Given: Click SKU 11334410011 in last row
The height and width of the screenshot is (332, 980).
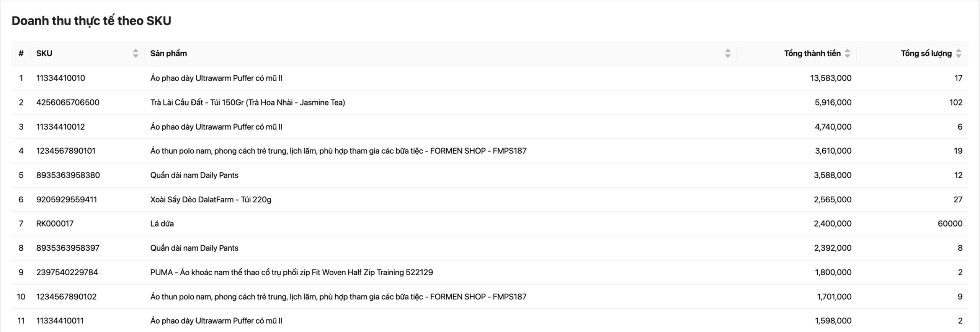Looking at the screenshot, I should point(60,321).
